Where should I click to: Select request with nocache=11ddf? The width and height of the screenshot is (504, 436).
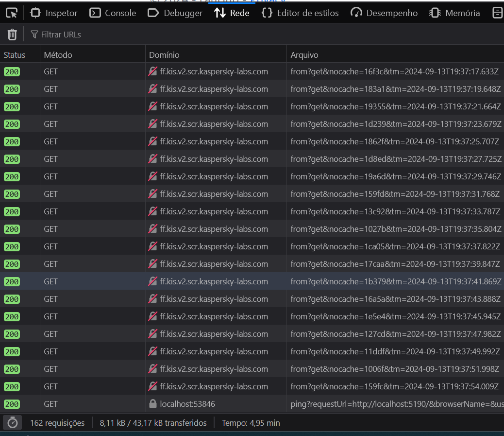coord(252,352)
